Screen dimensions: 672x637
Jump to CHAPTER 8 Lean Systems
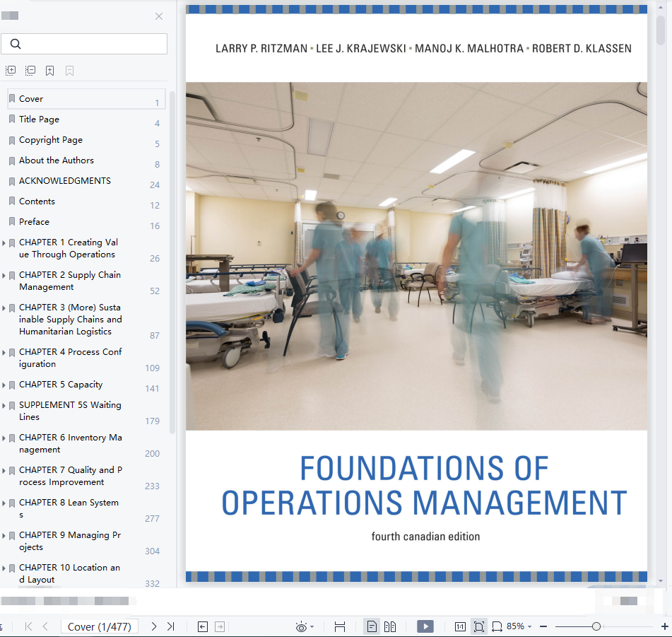point(69,509)
